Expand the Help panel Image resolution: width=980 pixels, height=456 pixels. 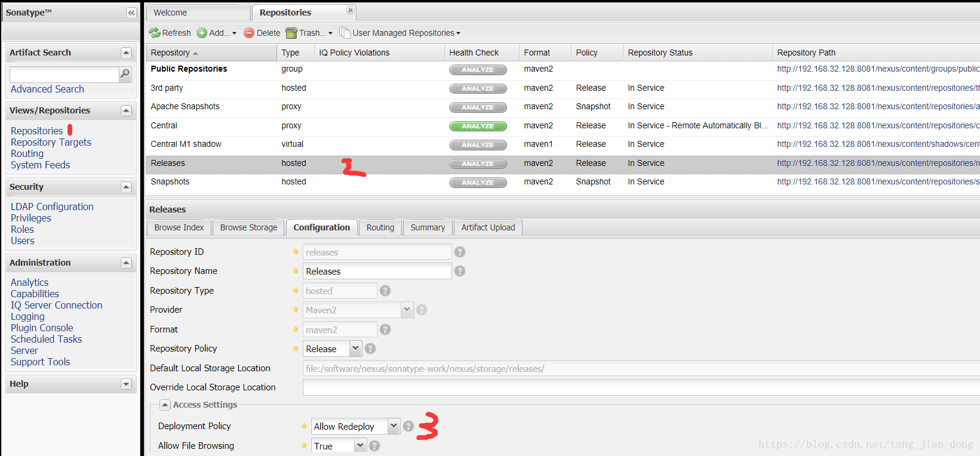(126, 384)
